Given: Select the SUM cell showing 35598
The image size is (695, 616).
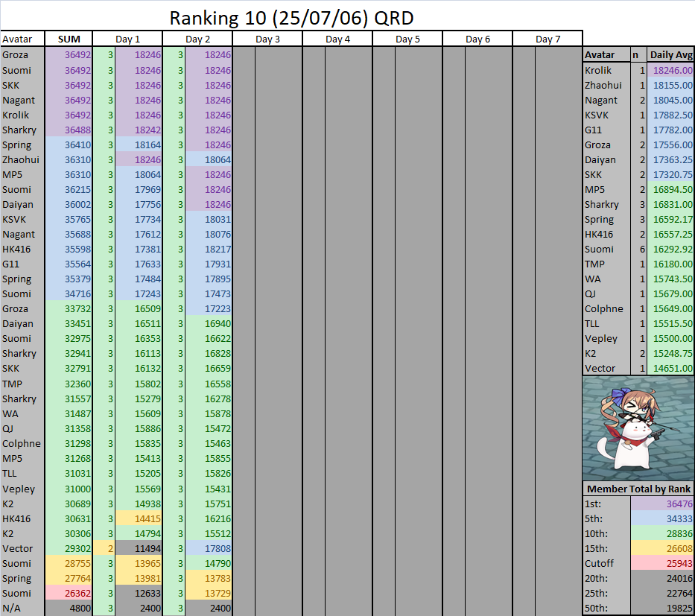Looking at the screenshot, I should click(69, 249).
